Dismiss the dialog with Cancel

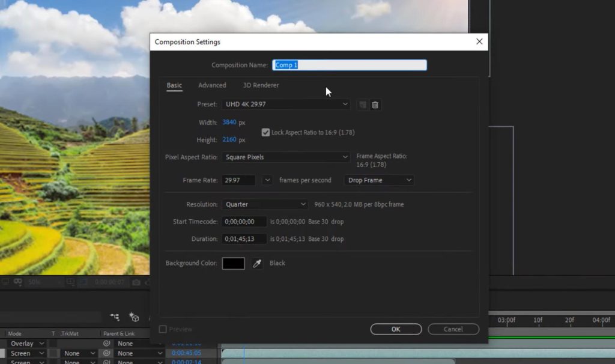coord(453,329)
